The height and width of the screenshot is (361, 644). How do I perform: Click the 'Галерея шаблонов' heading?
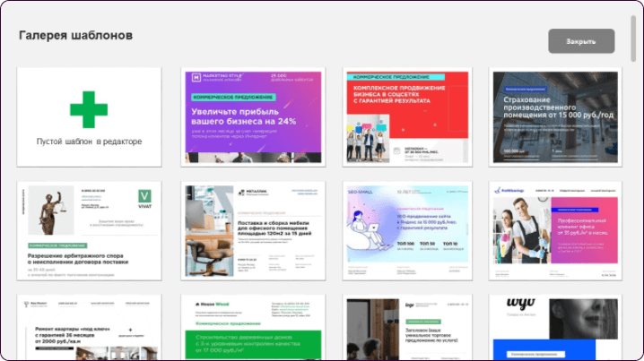[76, 36]
